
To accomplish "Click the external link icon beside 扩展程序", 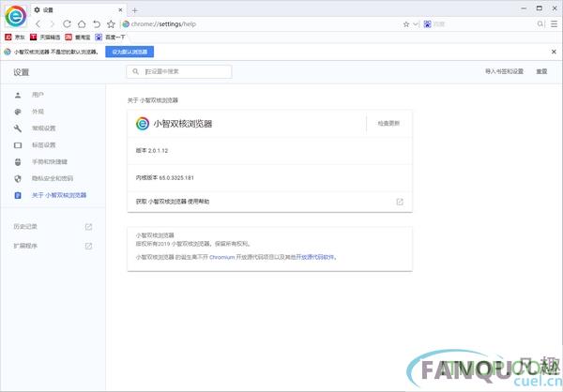I will coord(88,246).
